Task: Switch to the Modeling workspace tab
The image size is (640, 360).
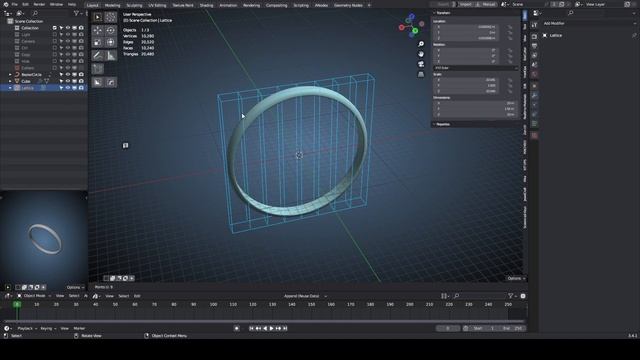Action: click(112, 5)
